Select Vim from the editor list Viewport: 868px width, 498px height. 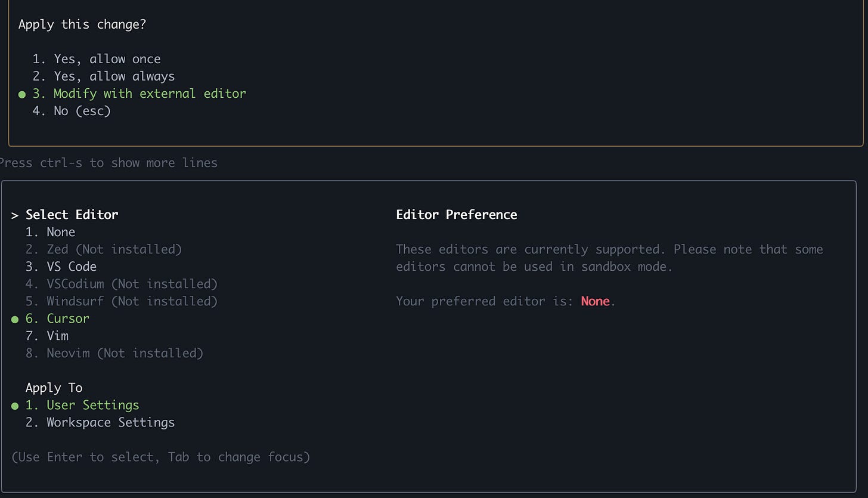coord(57,335)
